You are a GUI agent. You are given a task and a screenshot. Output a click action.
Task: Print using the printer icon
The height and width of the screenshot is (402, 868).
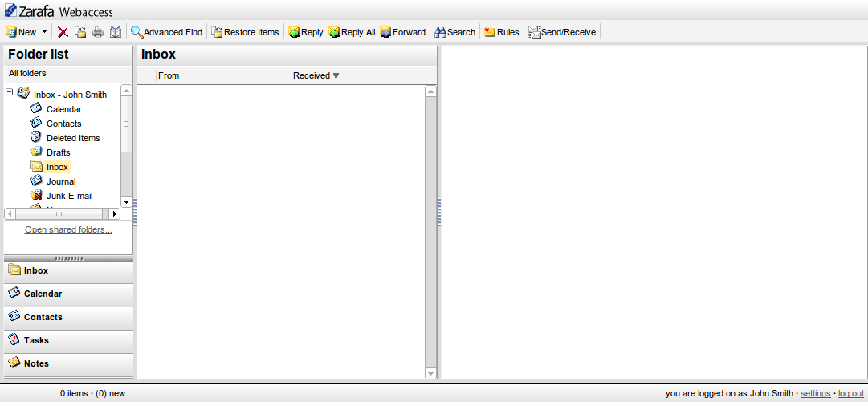(98, 32)
